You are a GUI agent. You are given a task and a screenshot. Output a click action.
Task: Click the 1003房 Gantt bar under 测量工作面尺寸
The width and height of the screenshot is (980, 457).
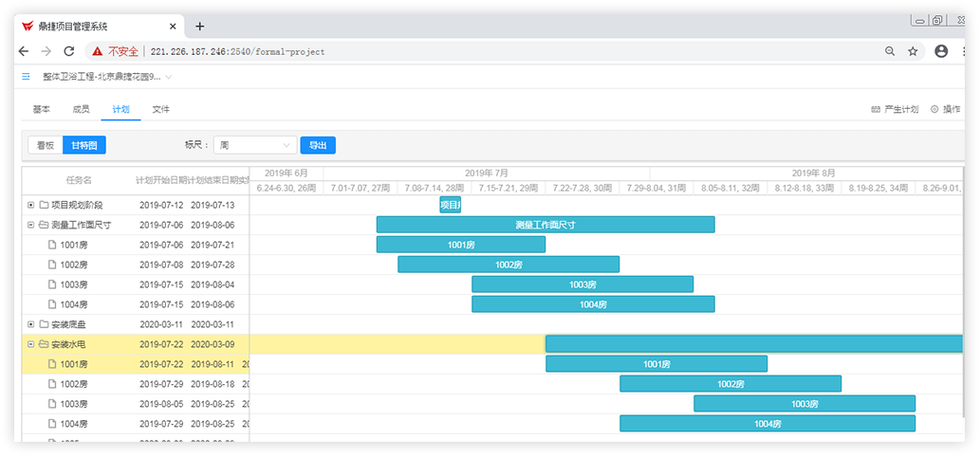pos(582,284)
